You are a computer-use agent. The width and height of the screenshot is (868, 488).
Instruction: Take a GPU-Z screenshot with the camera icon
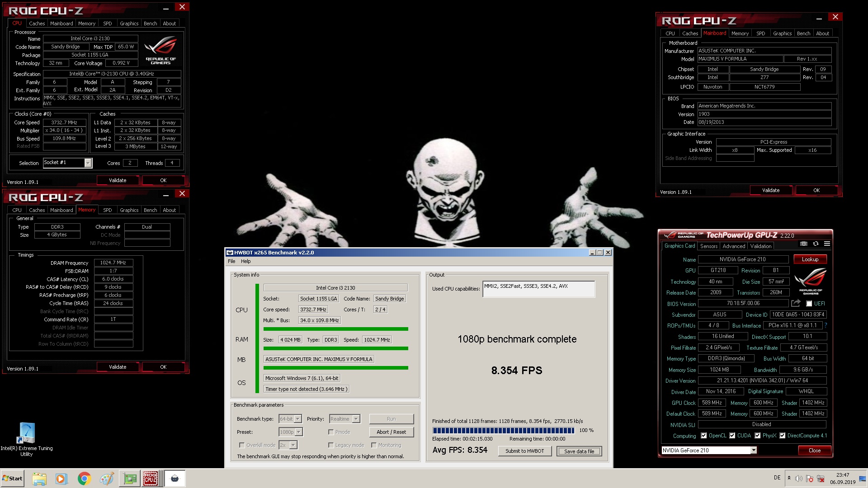[803, 244]
